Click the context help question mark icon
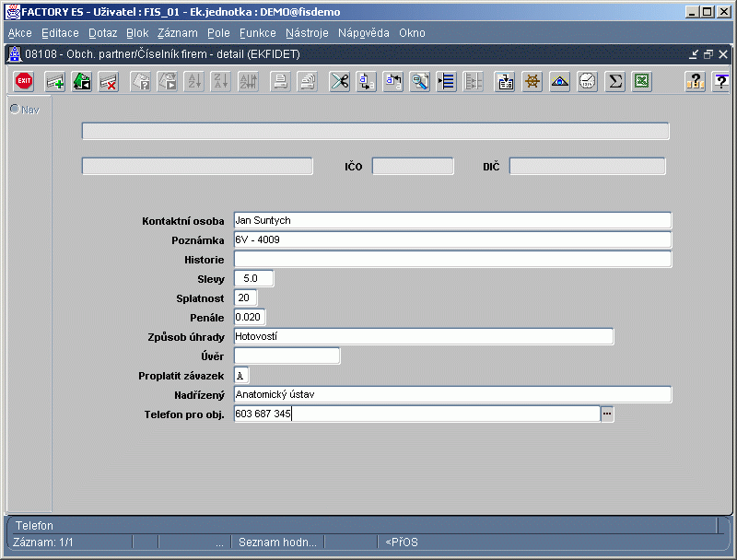 [x=721, y=82]
